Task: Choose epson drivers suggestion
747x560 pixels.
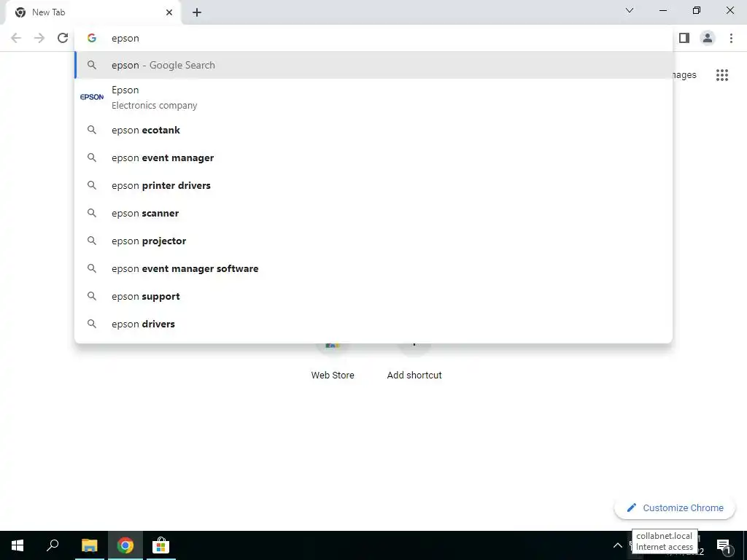Action: [x=373, y=323]
